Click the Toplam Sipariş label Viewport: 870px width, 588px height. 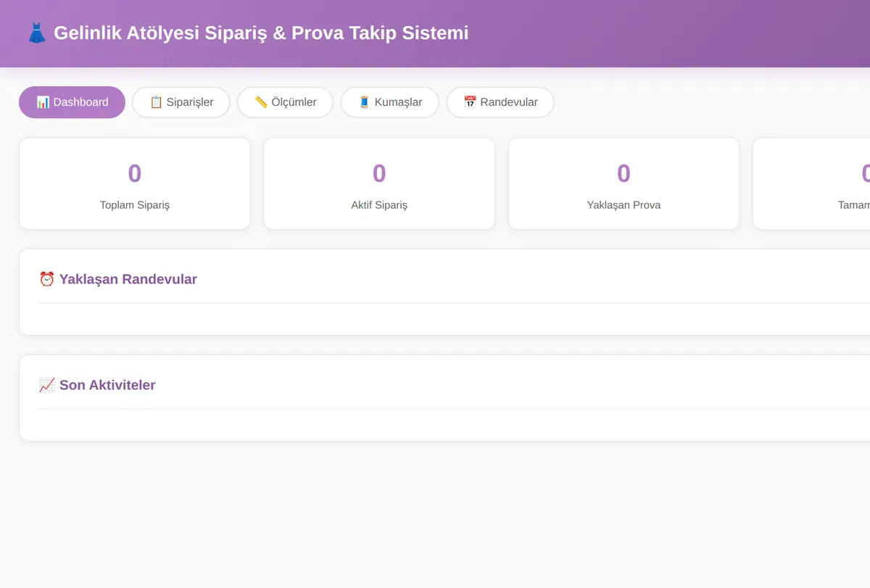click(x=135, y=205)
